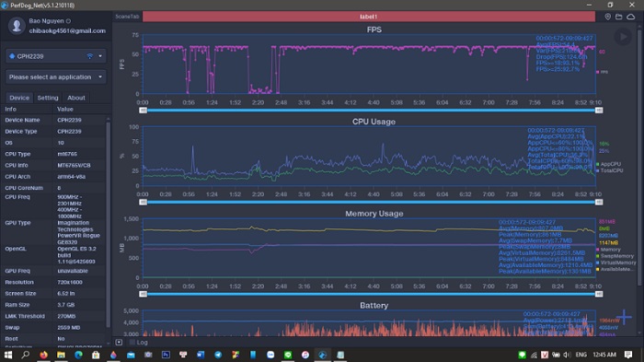Click the location pin icon in top bar
The width and height of the screenshot is (644, 362).
607,17
